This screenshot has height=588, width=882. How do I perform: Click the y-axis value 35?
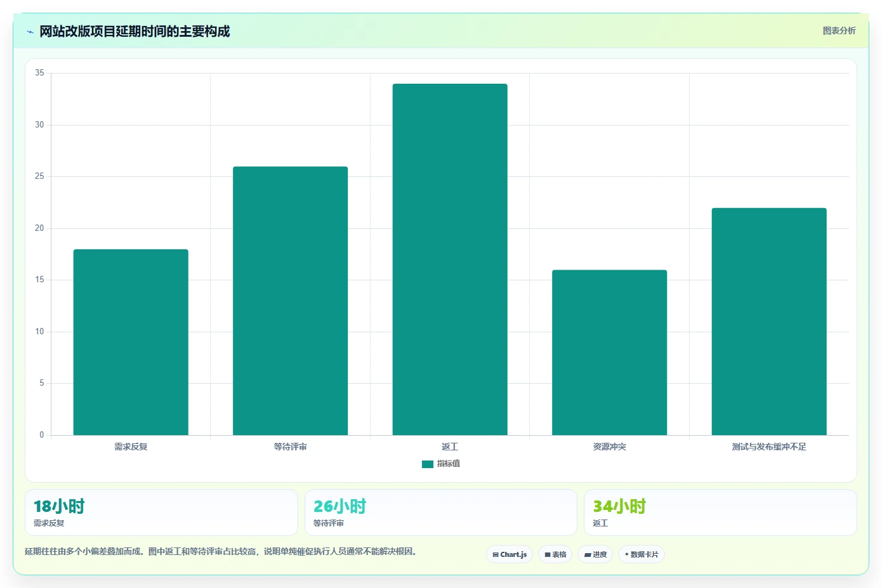39,73
